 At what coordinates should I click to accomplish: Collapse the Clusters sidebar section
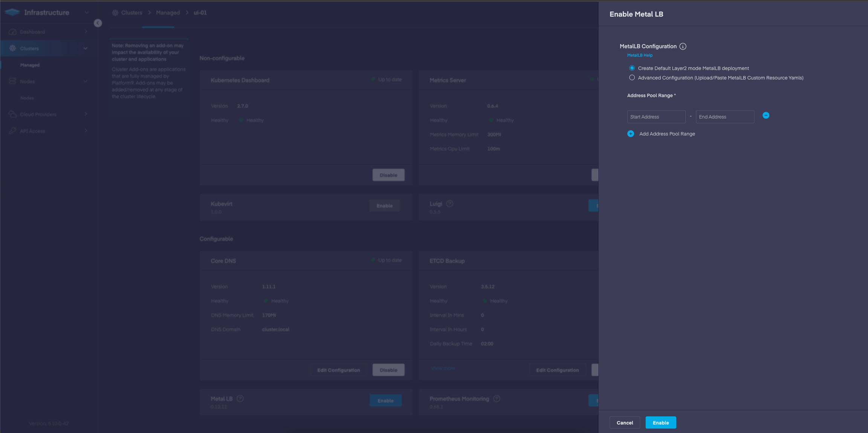(x=86, y=49)
